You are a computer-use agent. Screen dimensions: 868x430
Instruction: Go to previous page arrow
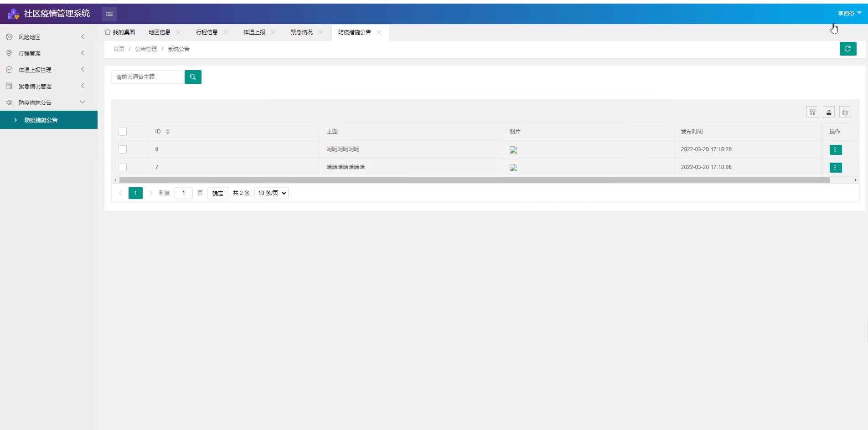tap(120, 193)
